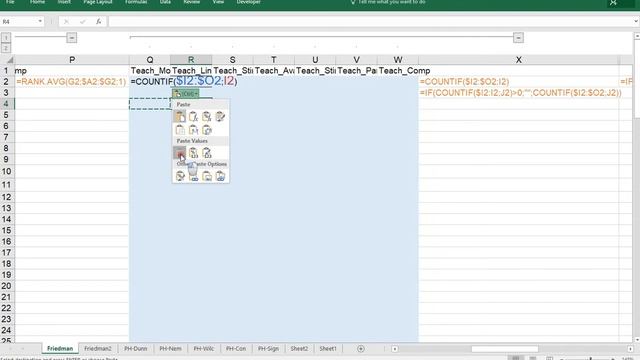
Task: Choose the Paste Link icon
Action: coord(193,176)
